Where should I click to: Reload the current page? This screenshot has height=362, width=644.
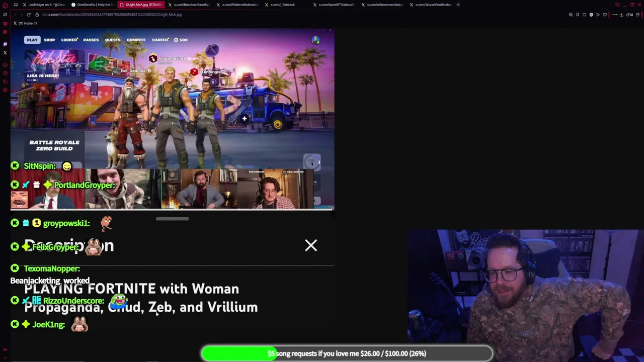coord(29,15)
